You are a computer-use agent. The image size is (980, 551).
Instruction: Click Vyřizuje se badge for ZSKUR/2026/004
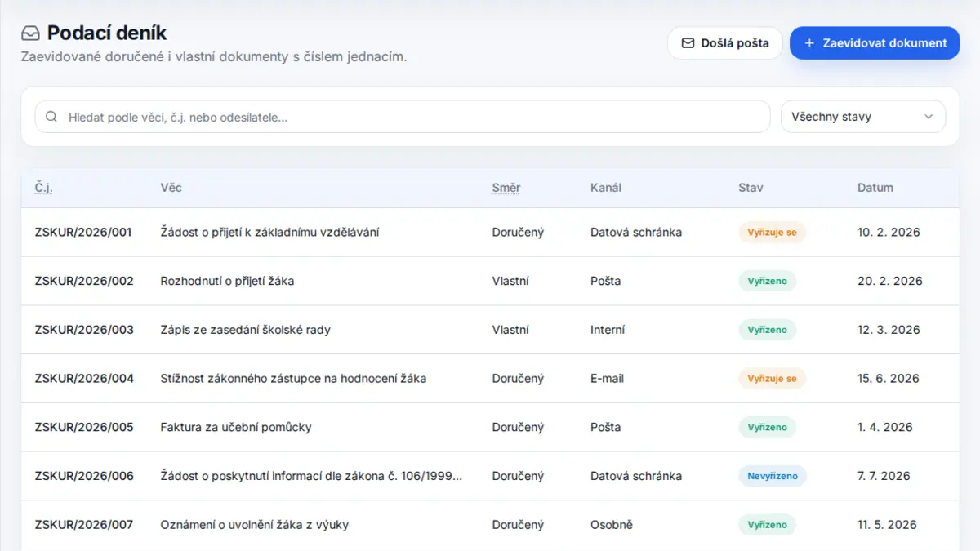[772, 378]
